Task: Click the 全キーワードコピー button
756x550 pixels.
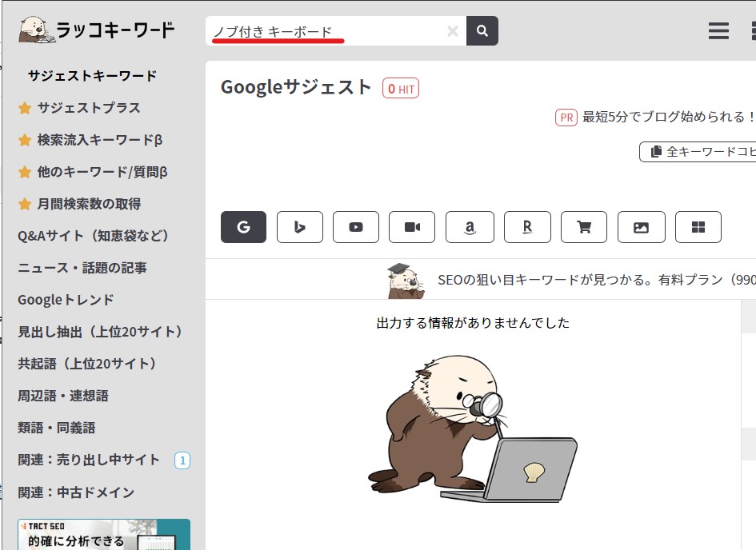Action: pos(698,152)
